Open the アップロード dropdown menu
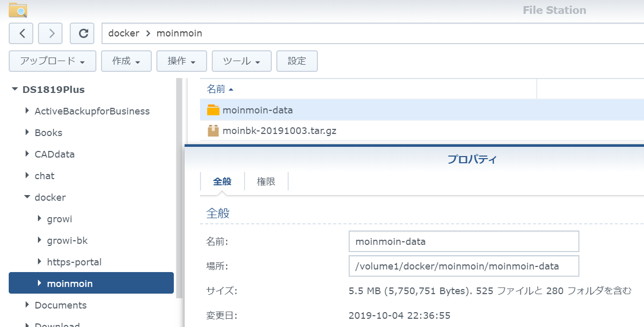Viewport: 644px width, 327px height. click(x=52, y=61)
